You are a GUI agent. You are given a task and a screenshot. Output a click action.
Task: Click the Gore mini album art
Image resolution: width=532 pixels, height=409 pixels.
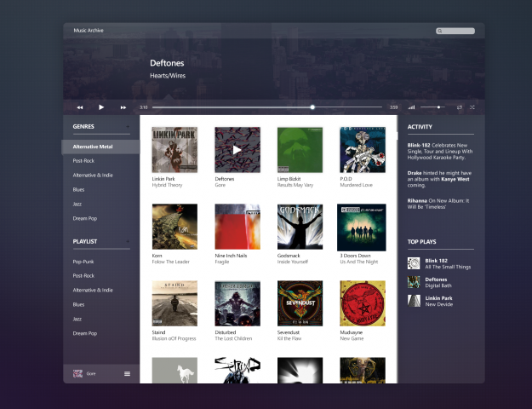click(x=77, y=374)
